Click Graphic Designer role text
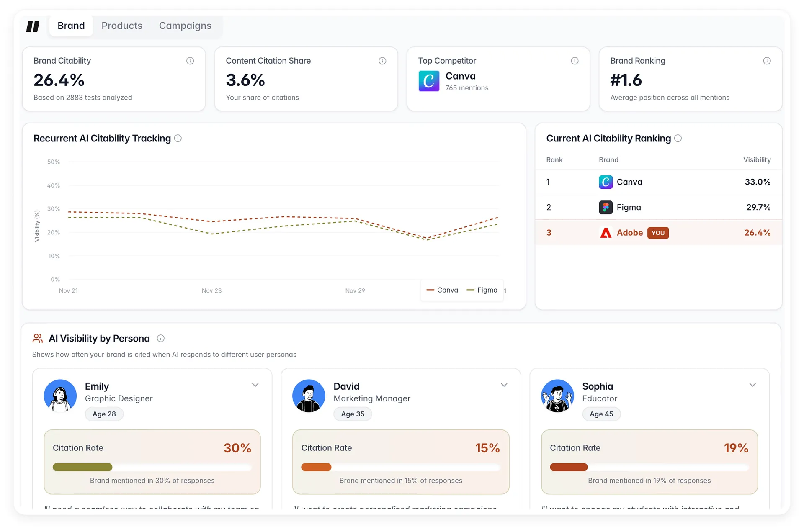 pyautogui.click(x=119, y=398)
